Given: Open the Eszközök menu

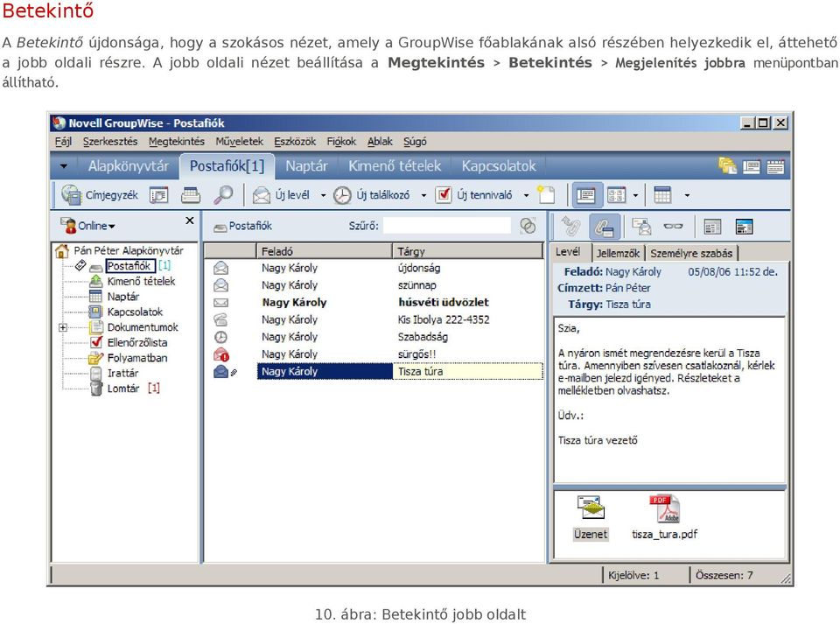Looking at the screenshot, I should click(x=295, y=142).
